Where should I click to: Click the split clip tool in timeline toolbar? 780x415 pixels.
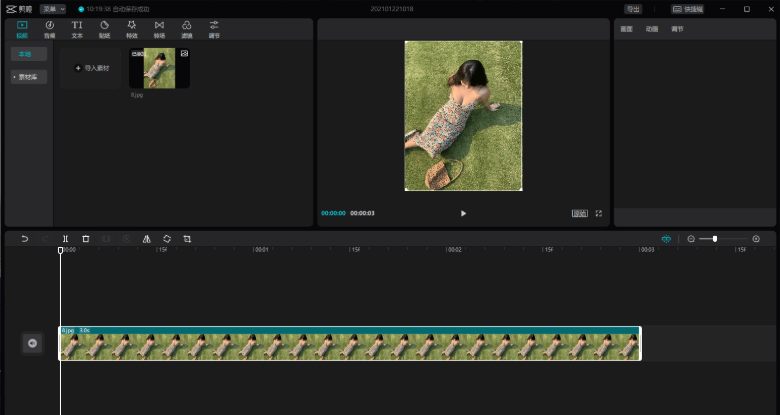pyautogui.click(x=65, y=239)
